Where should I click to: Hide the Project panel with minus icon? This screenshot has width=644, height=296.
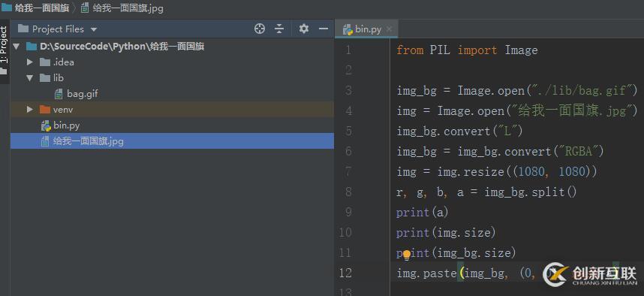pyautogui.click(x=324, y=29)
